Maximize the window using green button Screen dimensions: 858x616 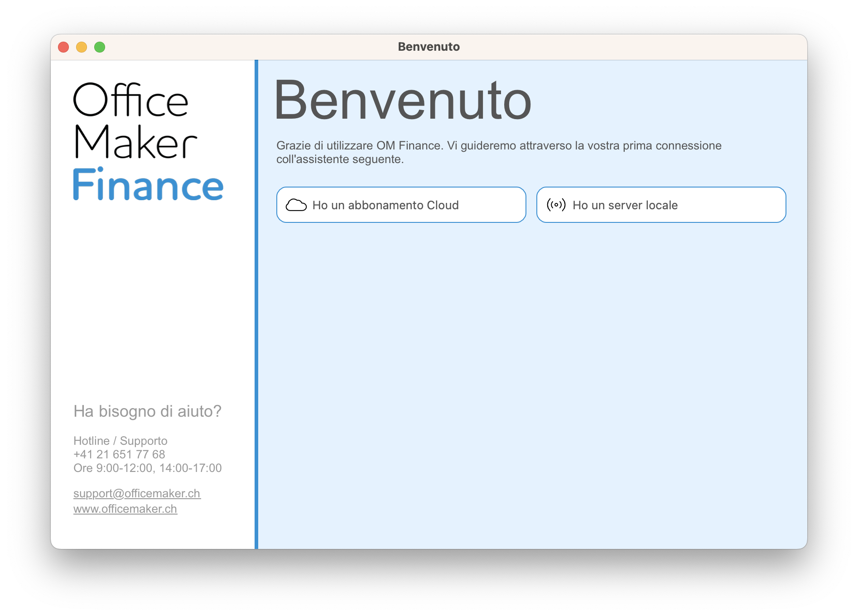click(100, 47)
